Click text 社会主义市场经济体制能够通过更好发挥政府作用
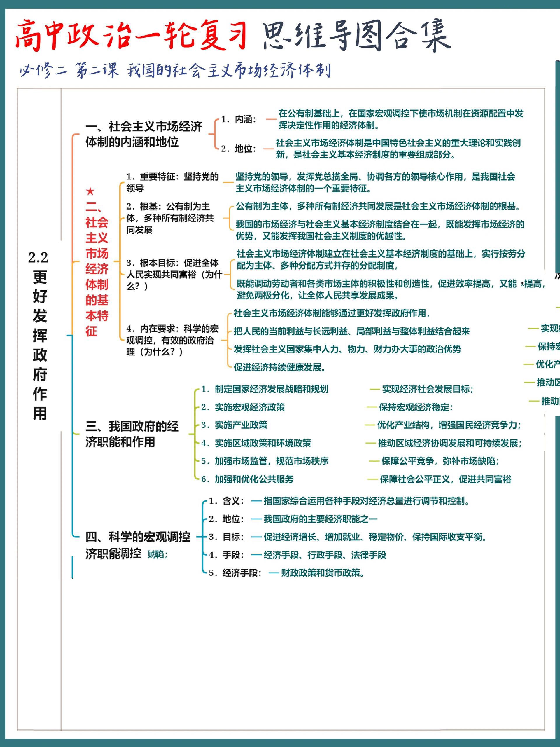This screenshot has width=560, height=747. click(x=332, y=313)
